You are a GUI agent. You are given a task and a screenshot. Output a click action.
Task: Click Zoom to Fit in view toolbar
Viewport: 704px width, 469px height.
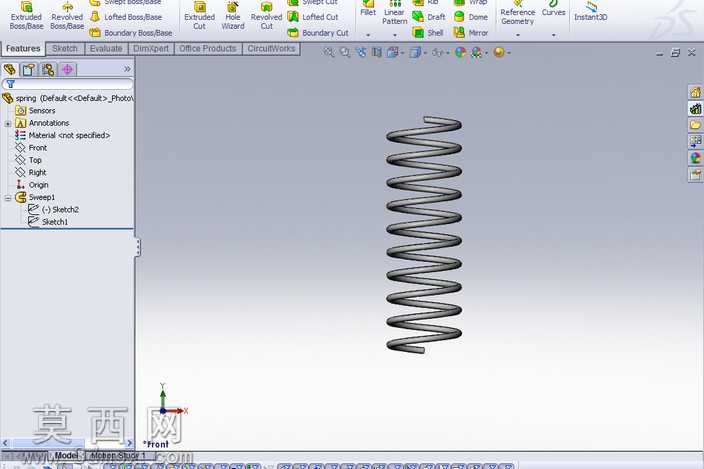click(x=329, y=53)
